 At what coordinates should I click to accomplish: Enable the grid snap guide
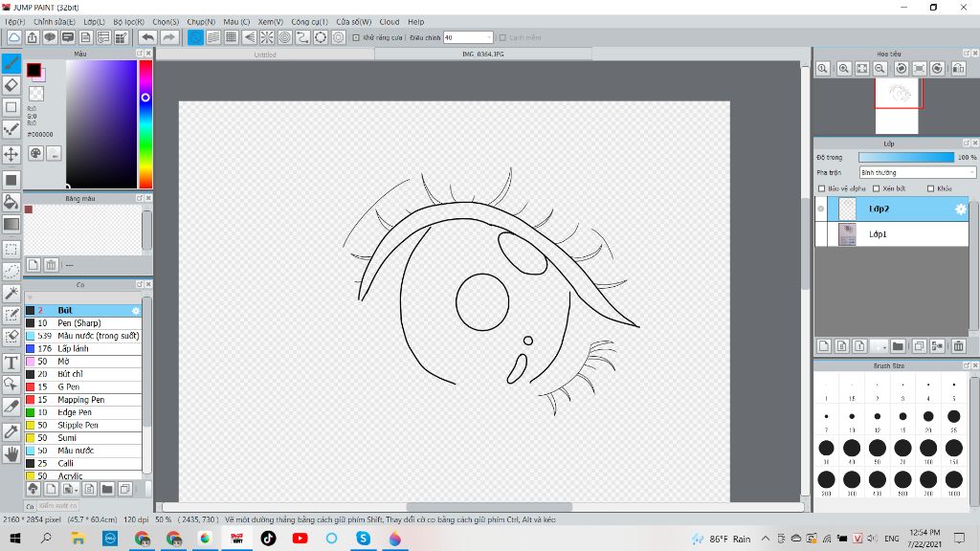[x=232, y=37]
